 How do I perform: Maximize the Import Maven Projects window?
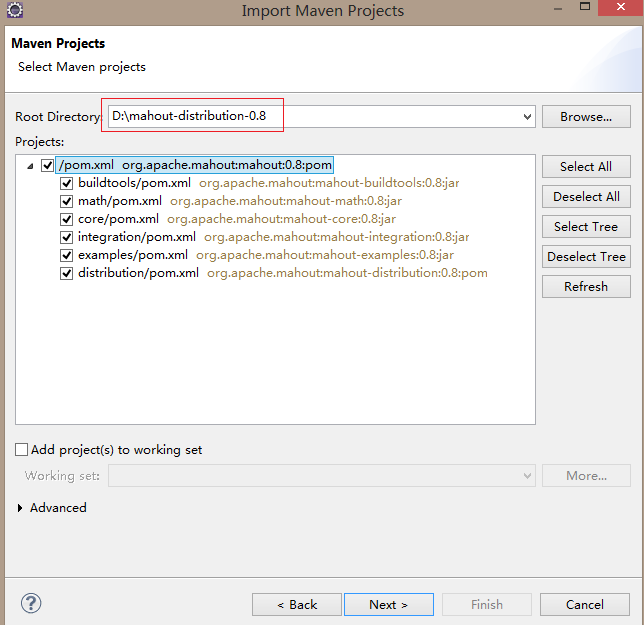tap(585, 7)
